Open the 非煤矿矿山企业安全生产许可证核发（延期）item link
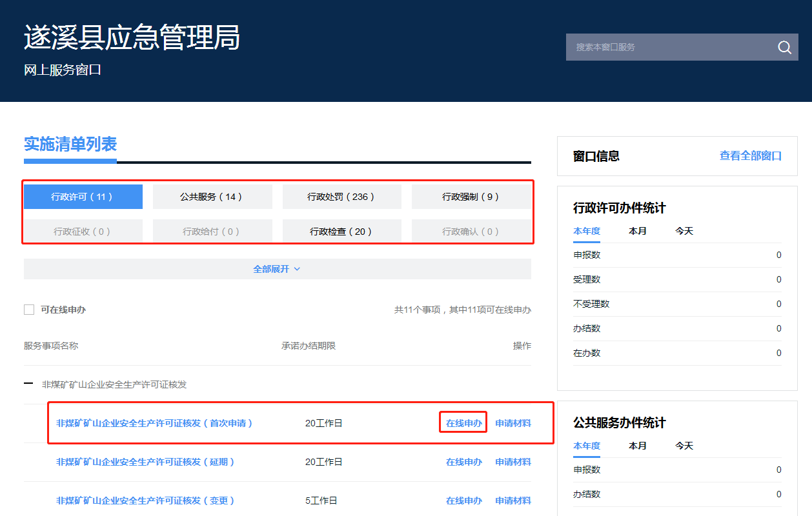The height and width of the screenshot is (516, 812). (x=145, y=462)
